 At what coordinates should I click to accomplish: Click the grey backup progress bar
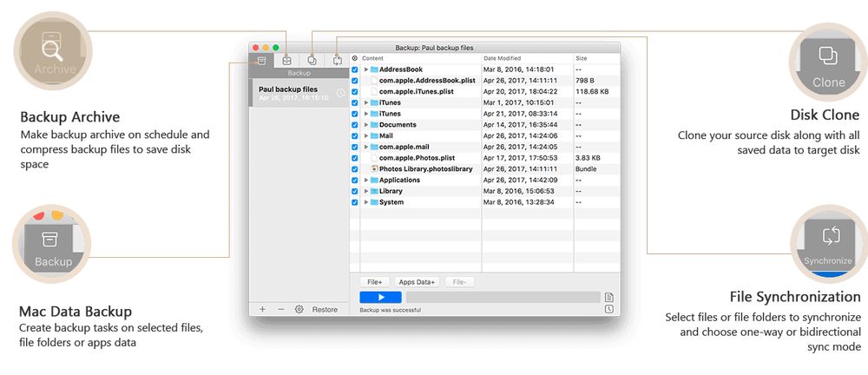(503, 298)
